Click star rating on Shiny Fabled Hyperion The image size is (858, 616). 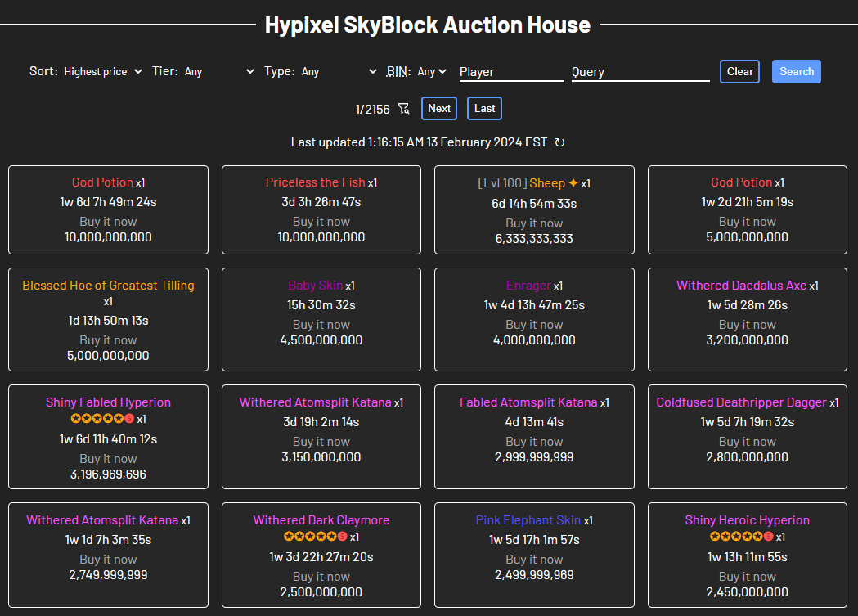click(102, 419)
